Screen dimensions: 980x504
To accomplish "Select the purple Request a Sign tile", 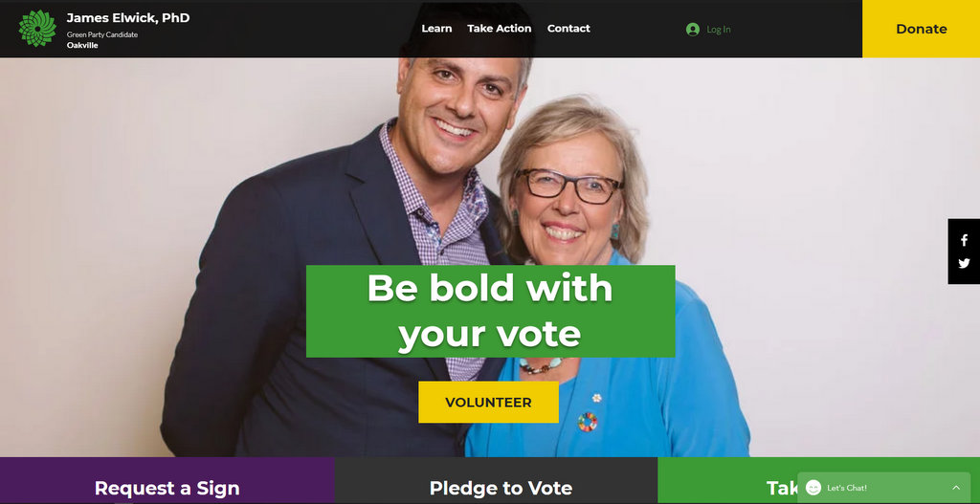I will 167,481.
